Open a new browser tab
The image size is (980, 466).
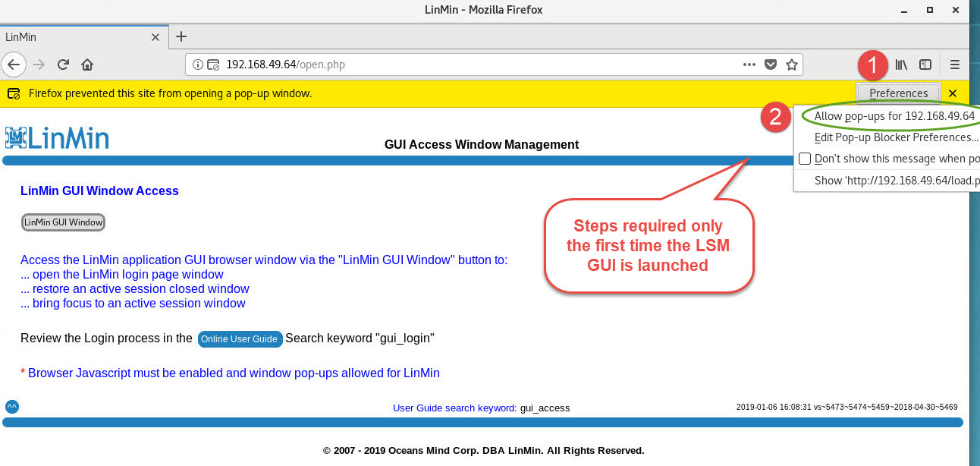(x=181, y=36)
